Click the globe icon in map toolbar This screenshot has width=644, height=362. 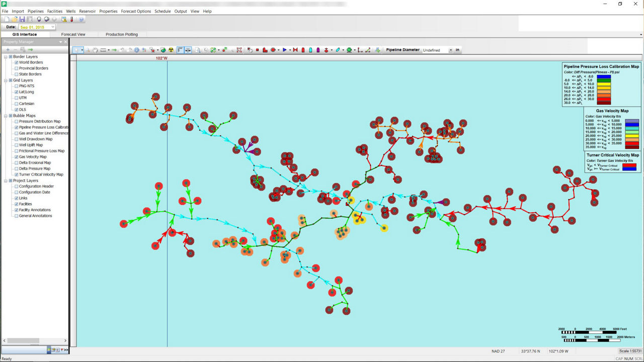(x=163, y=50)
